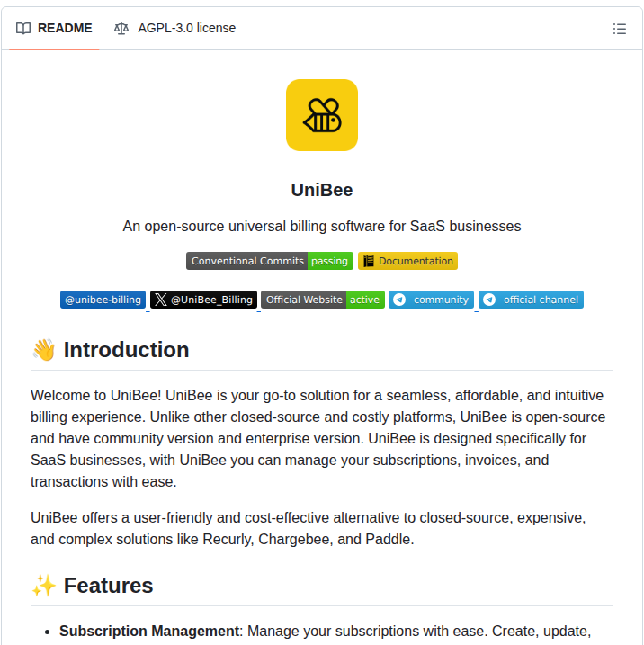Click the waving hand emoji
The height and width of the screenshot is (645, 644).
(x=43, y=350)
